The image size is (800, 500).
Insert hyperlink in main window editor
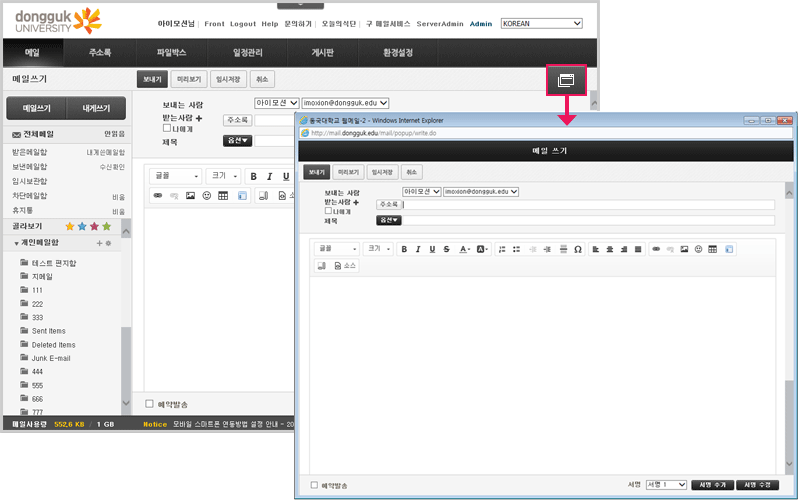coord(158,195)
